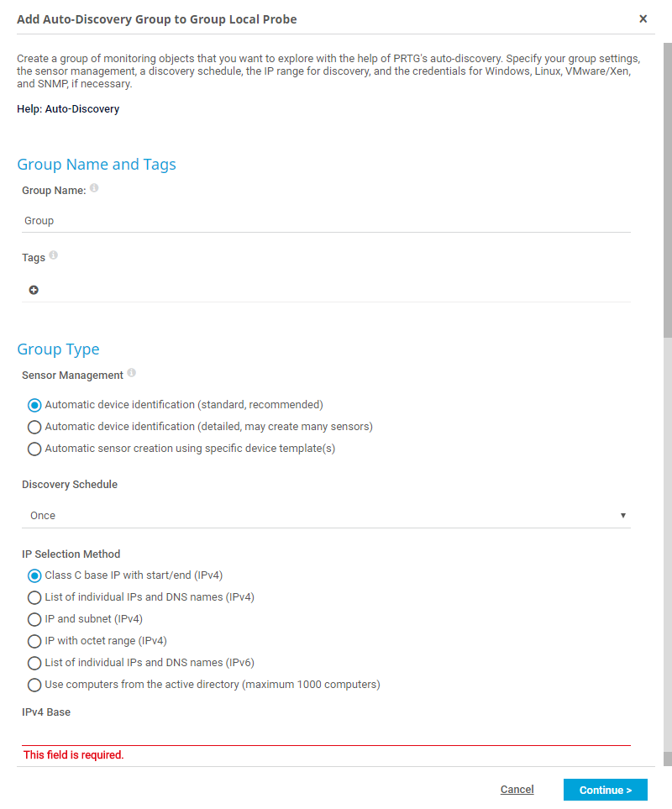Select detailed automatic device identification option
Screen dimensions: 672x809
pos(34,427)
